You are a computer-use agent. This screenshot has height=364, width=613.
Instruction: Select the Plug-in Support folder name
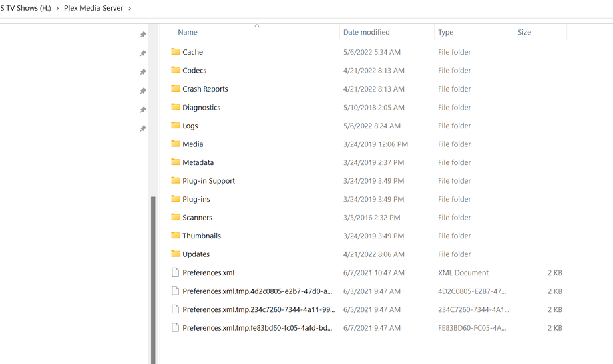(209, 180)
